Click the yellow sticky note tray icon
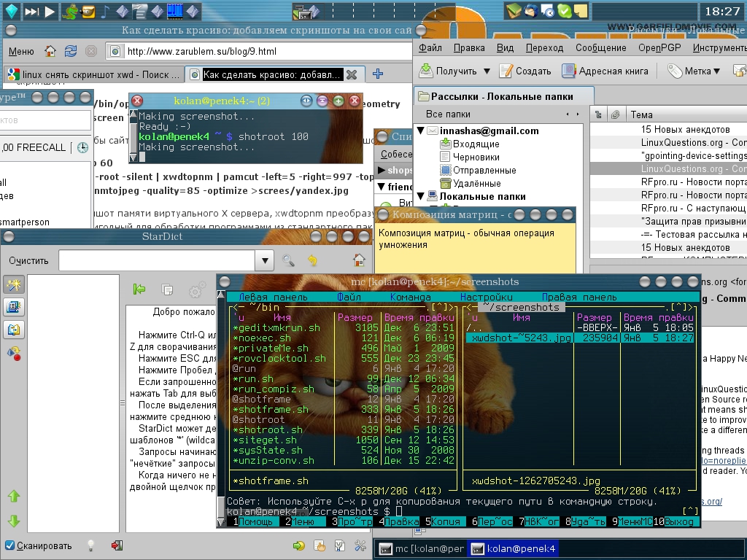This screenshot has width=747, height=560. 580,10
